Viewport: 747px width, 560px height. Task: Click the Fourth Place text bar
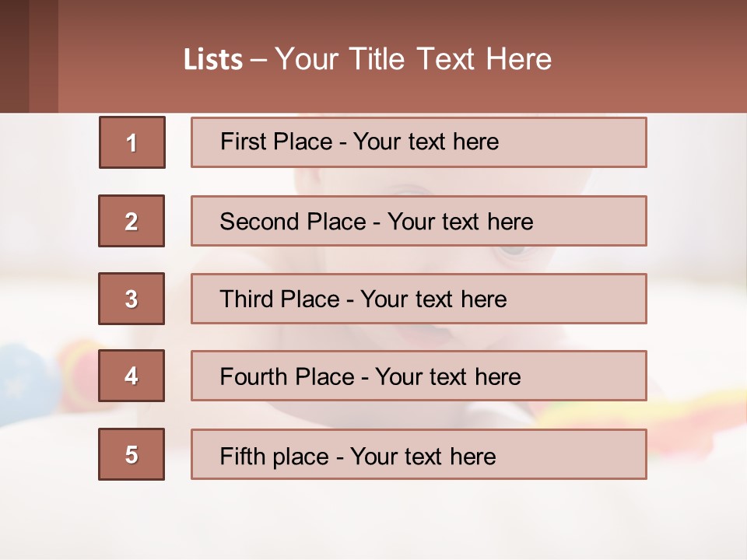click(419, 376)
